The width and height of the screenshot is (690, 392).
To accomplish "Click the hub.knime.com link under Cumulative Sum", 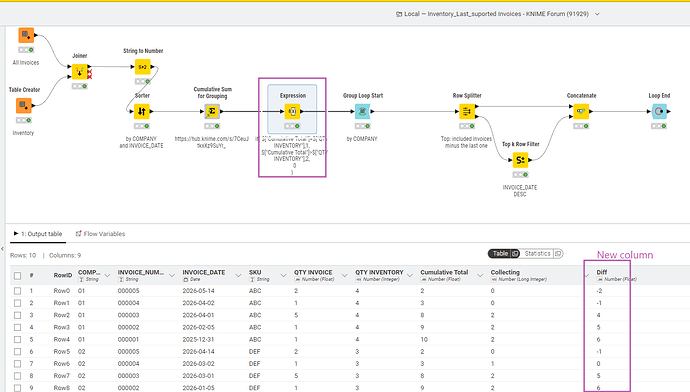I will click(212, 142).
